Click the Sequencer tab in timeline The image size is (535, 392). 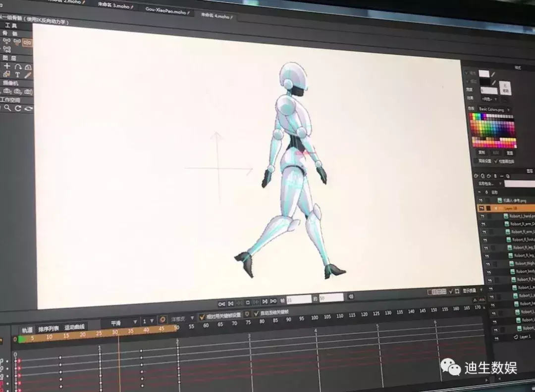coord(49,328)
